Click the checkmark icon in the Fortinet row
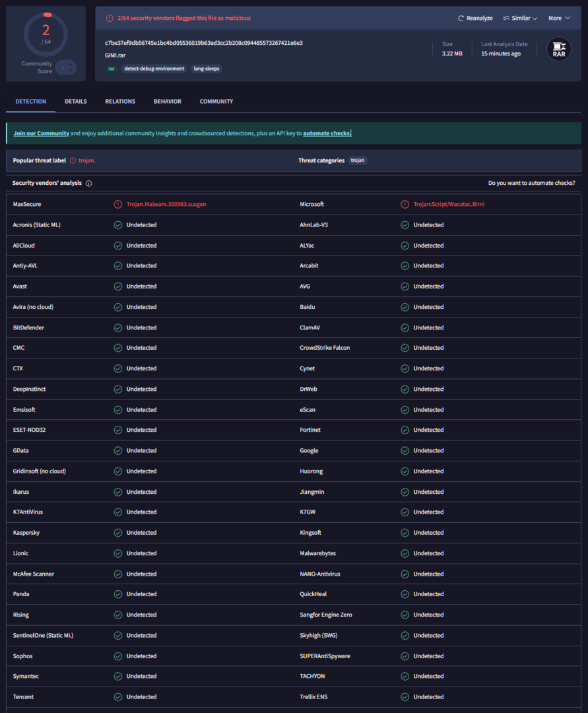 pyautogui.click(x=405, y=430)
